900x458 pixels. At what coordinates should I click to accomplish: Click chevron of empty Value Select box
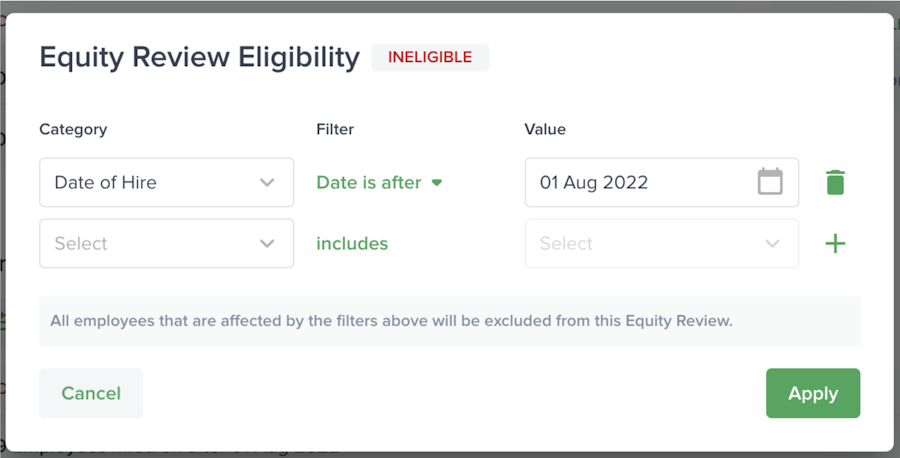click(x=772, y=243)
